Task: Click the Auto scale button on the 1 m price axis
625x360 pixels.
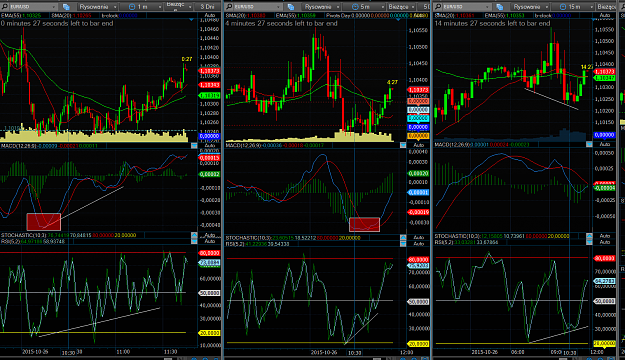Action: 209,15
